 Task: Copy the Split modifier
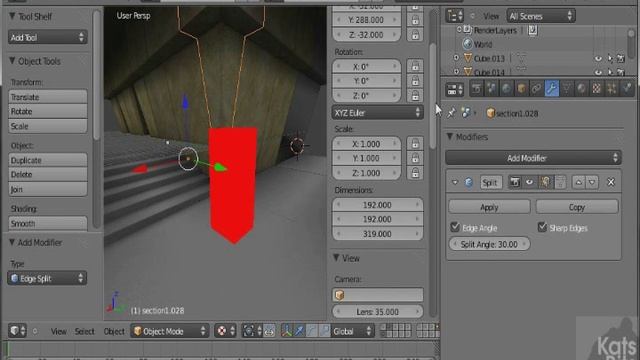coord(577,207)
